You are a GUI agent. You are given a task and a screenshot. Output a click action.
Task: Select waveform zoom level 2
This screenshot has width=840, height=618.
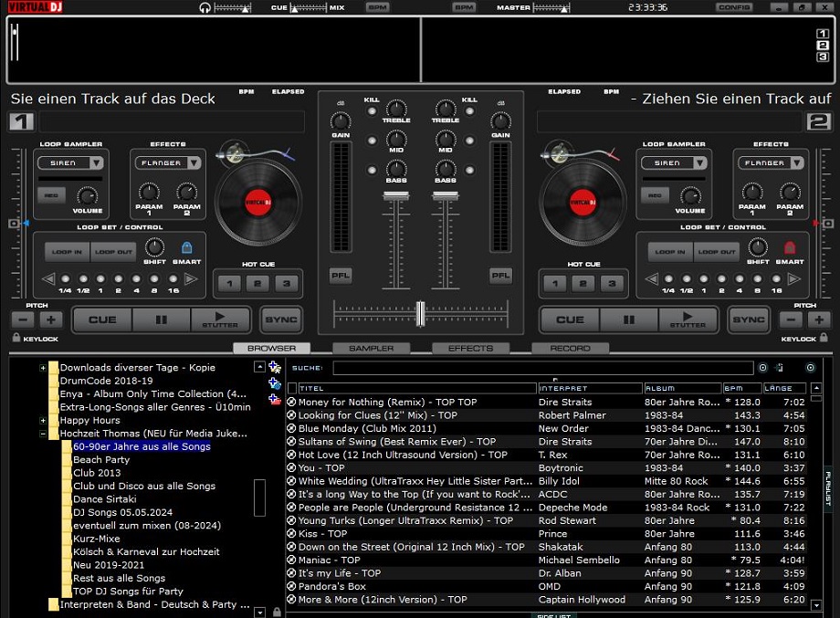coord(823,45)
